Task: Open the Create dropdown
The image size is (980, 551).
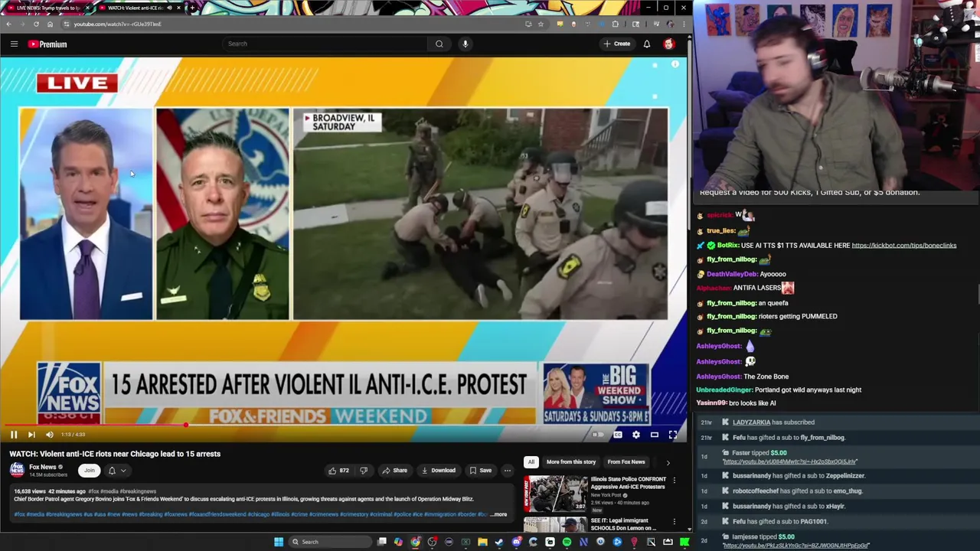Action: (616, 44)
